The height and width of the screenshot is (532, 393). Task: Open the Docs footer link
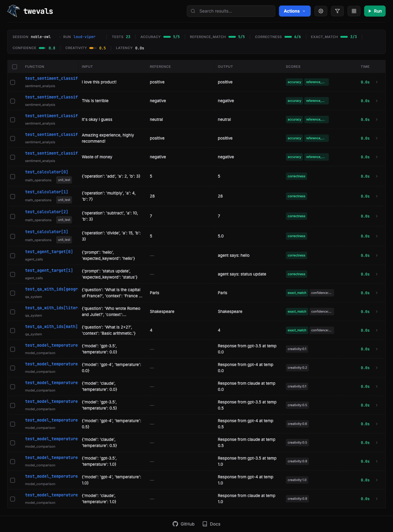211,524
